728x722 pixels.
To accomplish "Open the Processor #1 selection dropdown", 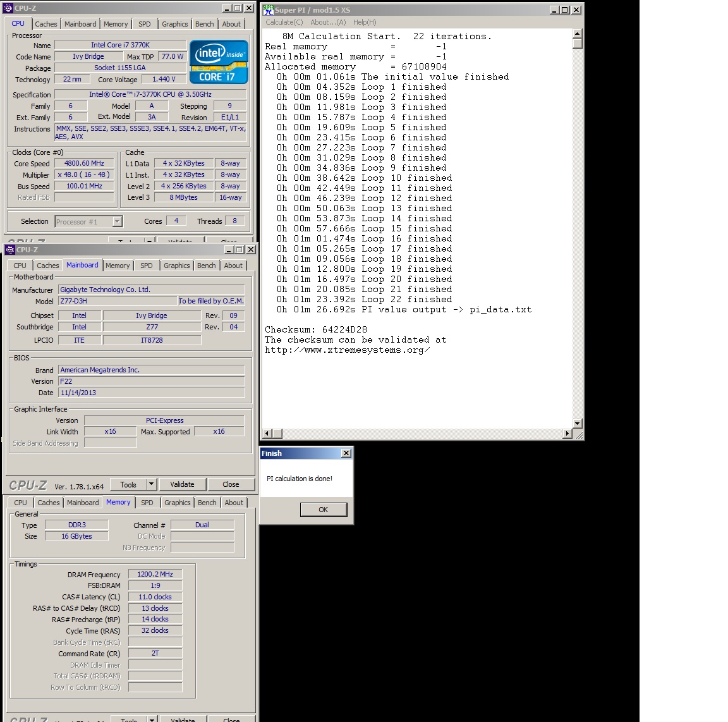I will 118,222.
